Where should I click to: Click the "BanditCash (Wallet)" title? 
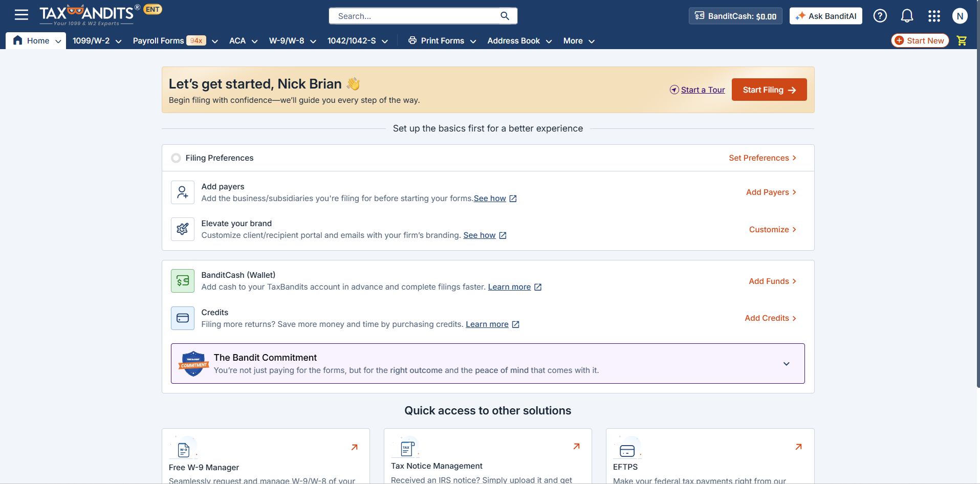[x=238, y=275]
